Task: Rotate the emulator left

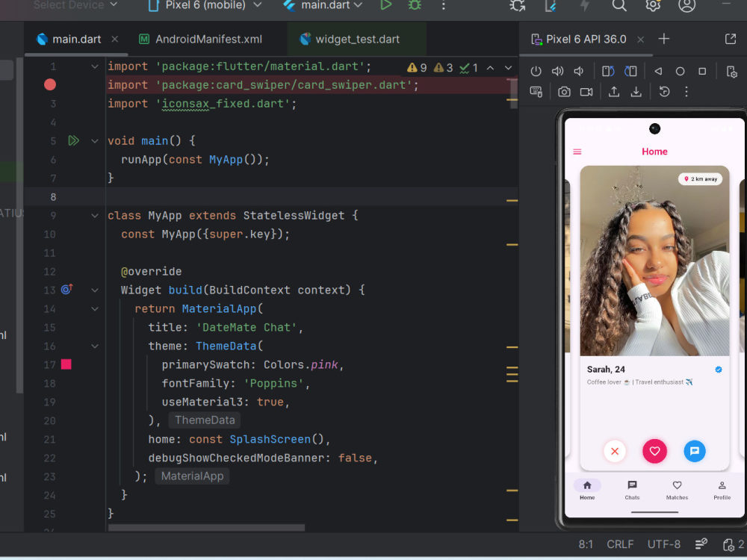Action: [608, 72]
